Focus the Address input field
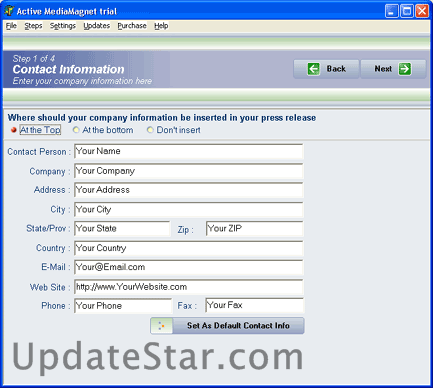Viewport: 433px width, 388px height. coord(189,190)
